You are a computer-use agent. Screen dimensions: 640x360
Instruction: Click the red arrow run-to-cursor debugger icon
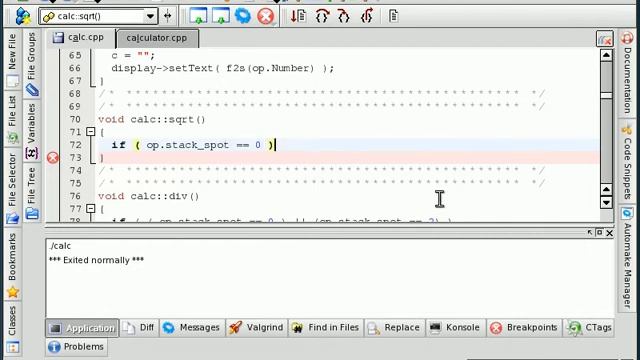point(298,16)
